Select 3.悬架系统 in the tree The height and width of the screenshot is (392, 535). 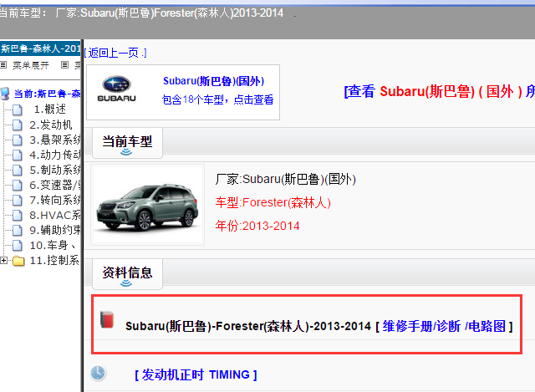point(55,140)
